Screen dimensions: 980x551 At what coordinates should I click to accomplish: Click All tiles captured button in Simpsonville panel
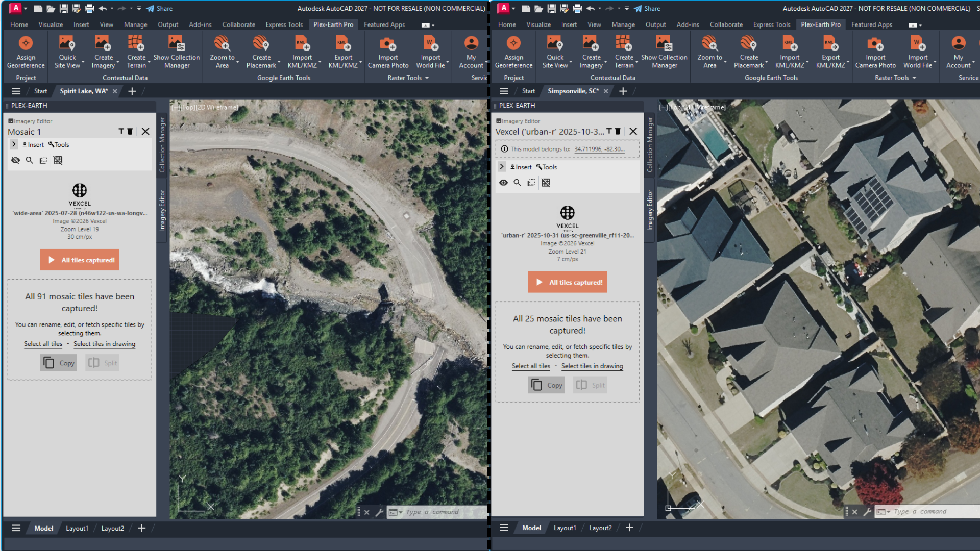568,282
